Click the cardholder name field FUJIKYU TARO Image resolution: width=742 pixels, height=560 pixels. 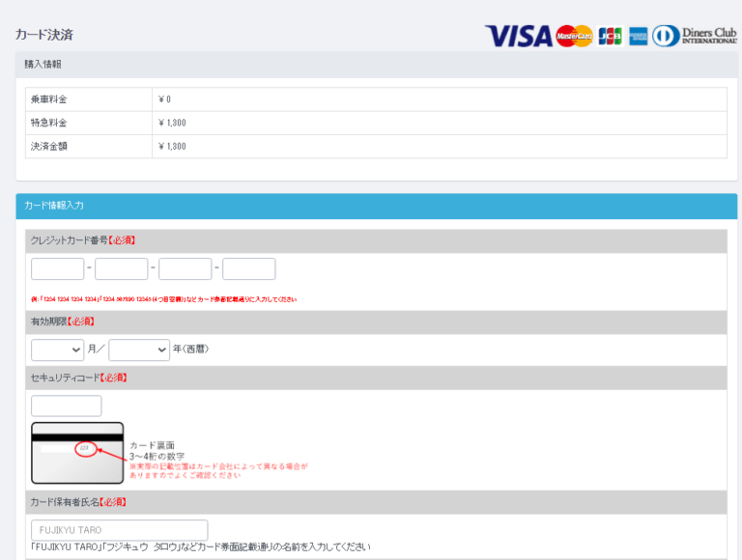[120, 530]
